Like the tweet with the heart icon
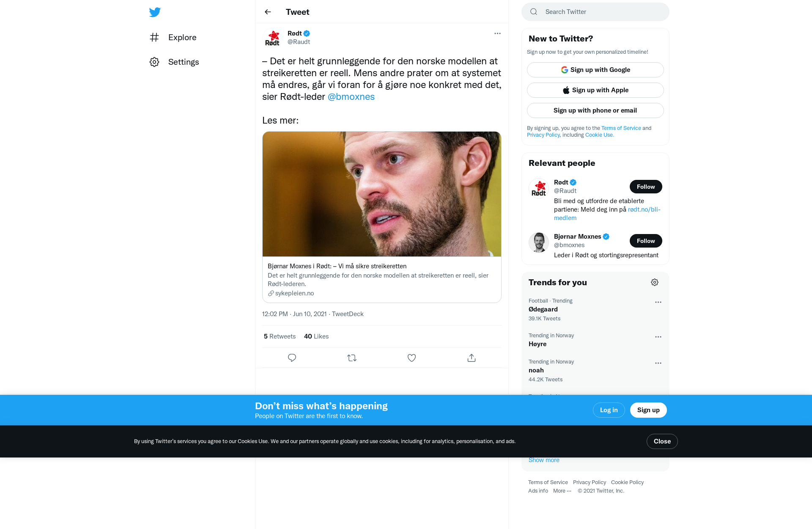Viewport: 812px width, 529px height. click(411, 358)
